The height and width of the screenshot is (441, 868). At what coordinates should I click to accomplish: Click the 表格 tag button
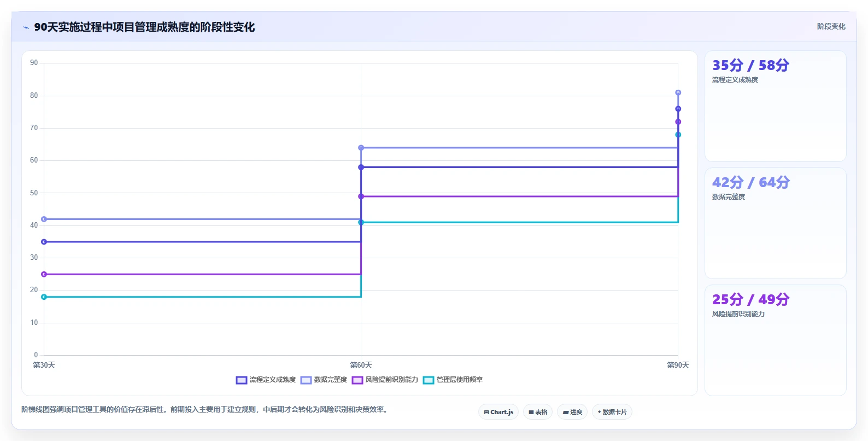click(x=538, y=412)
